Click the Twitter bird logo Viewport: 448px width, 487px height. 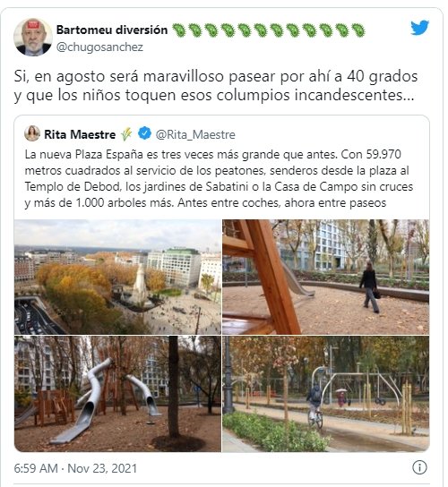click(x=419, y=28)
